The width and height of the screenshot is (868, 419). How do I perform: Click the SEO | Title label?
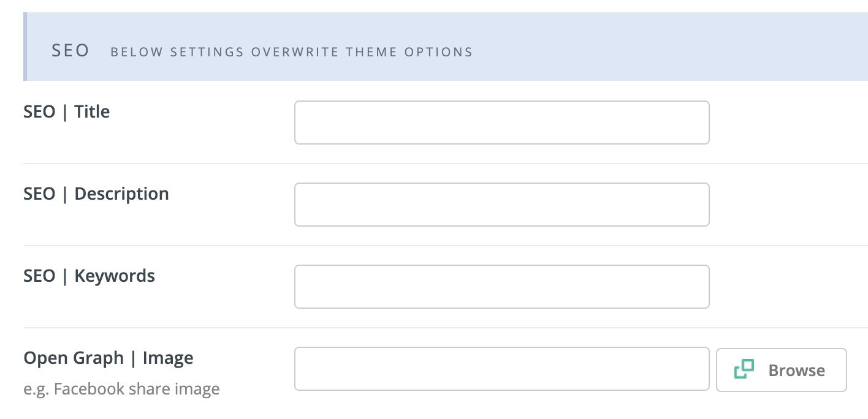click(67, 111)
